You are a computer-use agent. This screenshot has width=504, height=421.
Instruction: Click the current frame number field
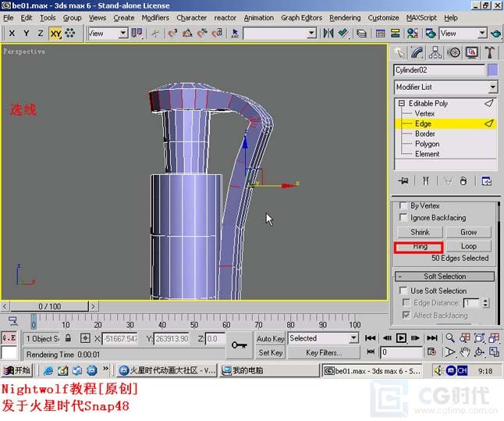[x=401, y=352]
